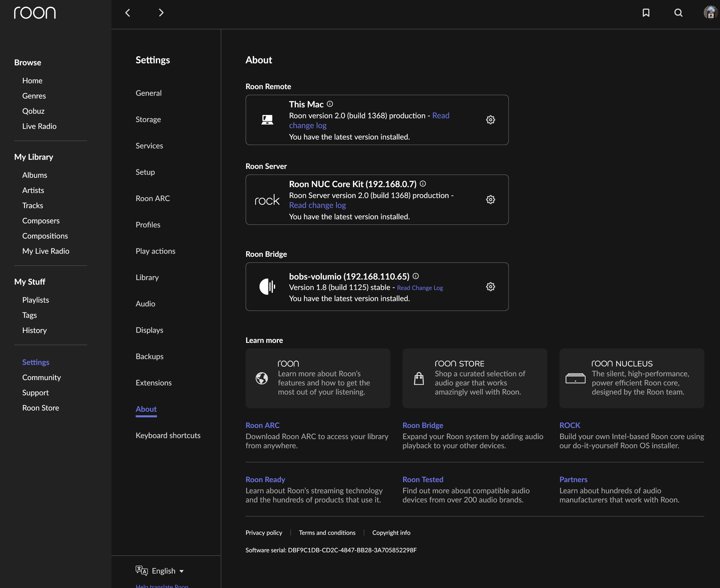Go back with the left arrow
This screenshot has width=720, height=588.
128,13
